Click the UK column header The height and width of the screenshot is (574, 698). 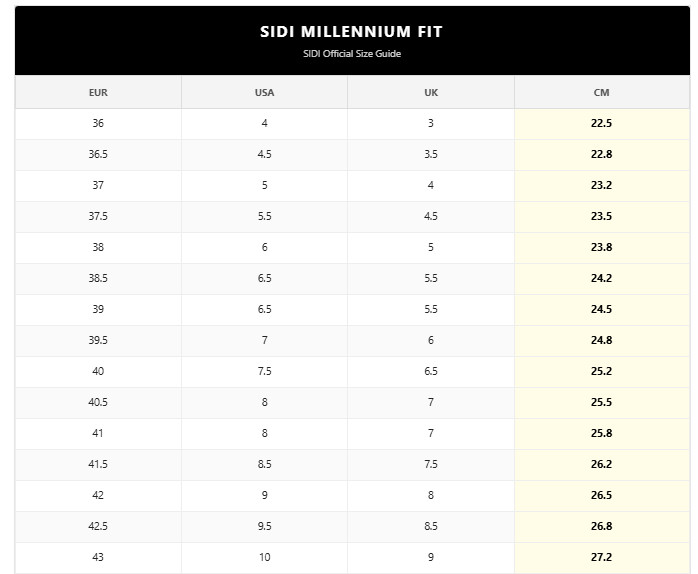pos(431,92)
